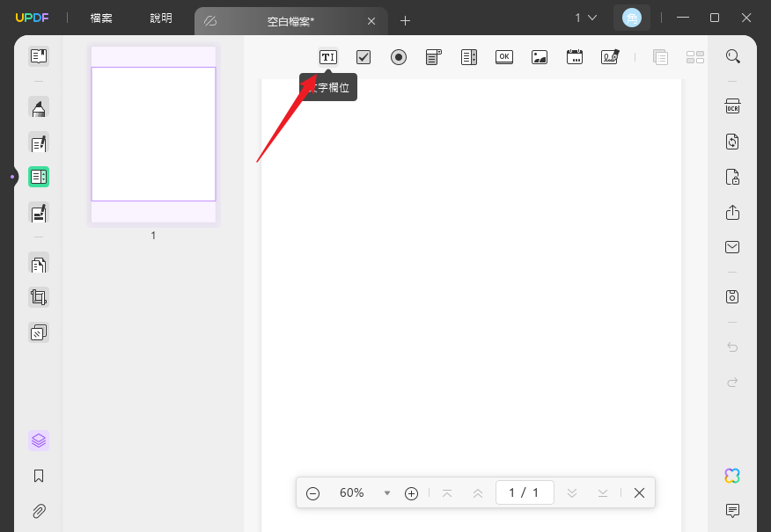Open the Fill & Sign tool
The image size is (771, 532).
(39, 213)
